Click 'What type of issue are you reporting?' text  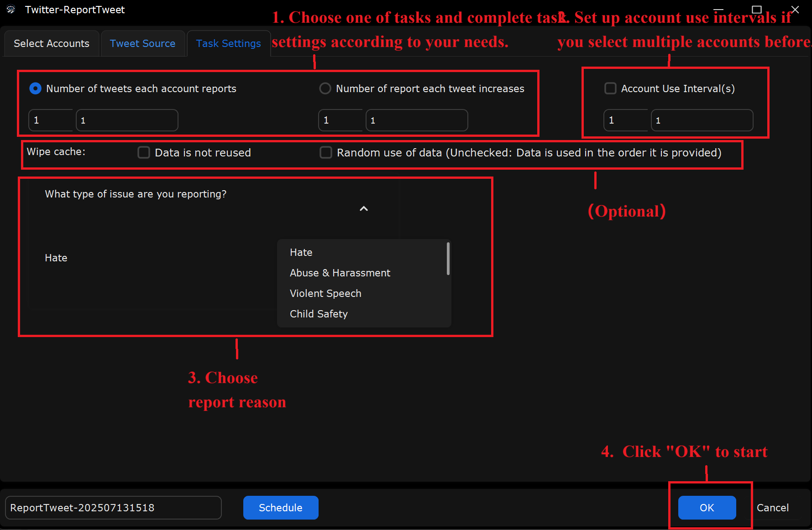tap(136, 194)
